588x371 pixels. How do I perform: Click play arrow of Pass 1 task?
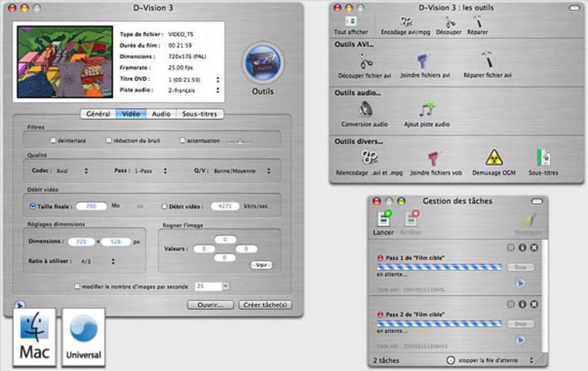tap(521, 283)
